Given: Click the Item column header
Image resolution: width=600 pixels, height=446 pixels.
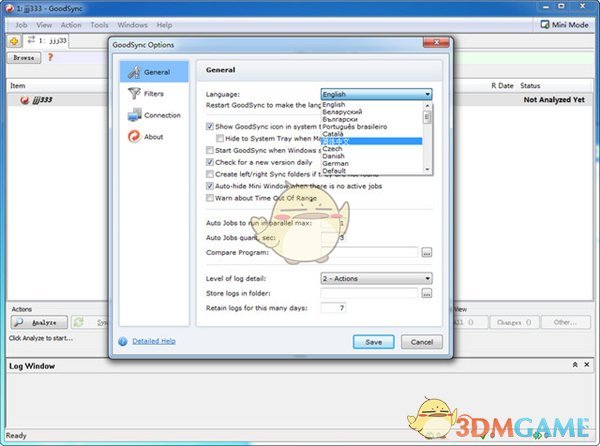Looking at the screenshot, I should click(18, 86).
